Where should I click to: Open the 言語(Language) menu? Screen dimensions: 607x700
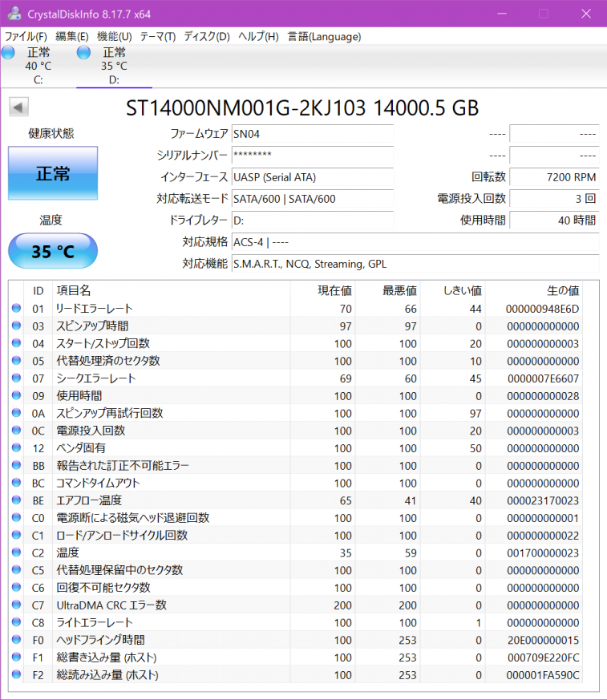point(325,36)
